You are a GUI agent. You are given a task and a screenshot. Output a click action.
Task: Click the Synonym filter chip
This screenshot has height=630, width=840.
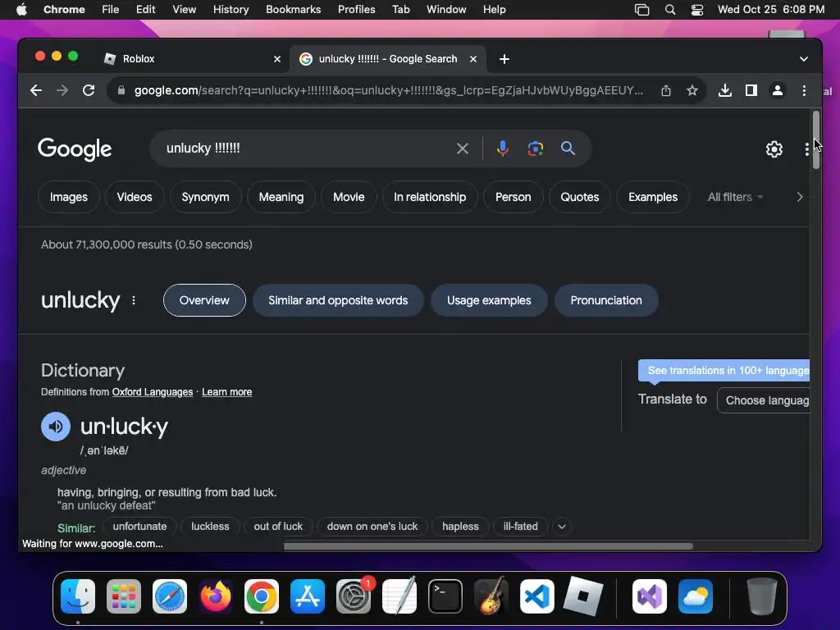click(x=205, y=197)
